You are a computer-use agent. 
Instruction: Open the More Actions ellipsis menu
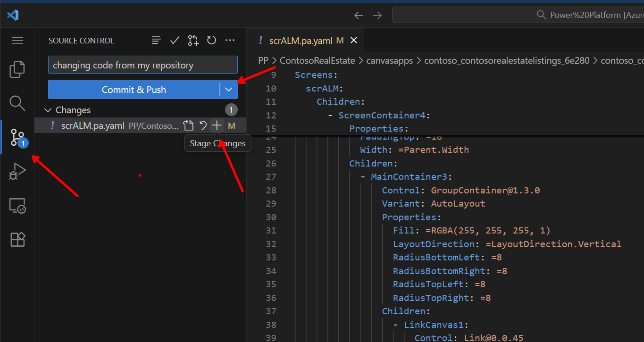[230, 40]
